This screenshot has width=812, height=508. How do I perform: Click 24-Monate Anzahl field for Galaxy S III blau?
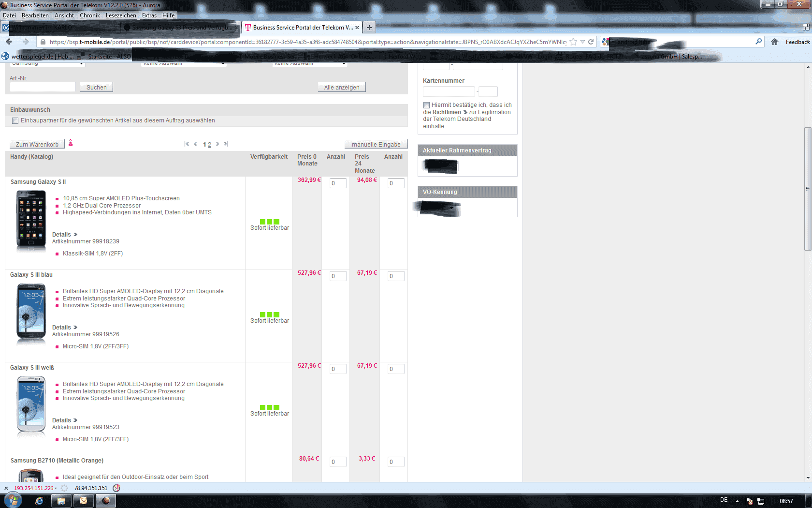(396, 276)
